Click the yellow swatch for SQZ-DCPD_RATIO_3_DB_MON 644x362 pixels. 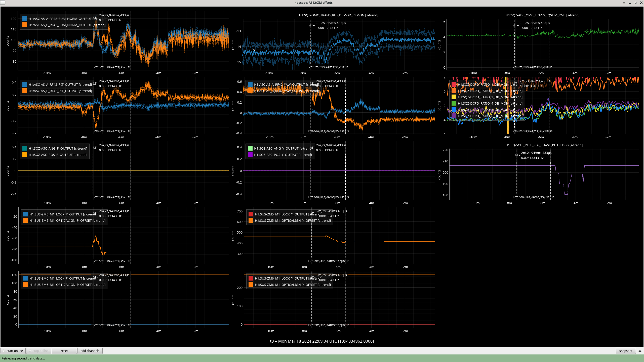click(454, 97)
